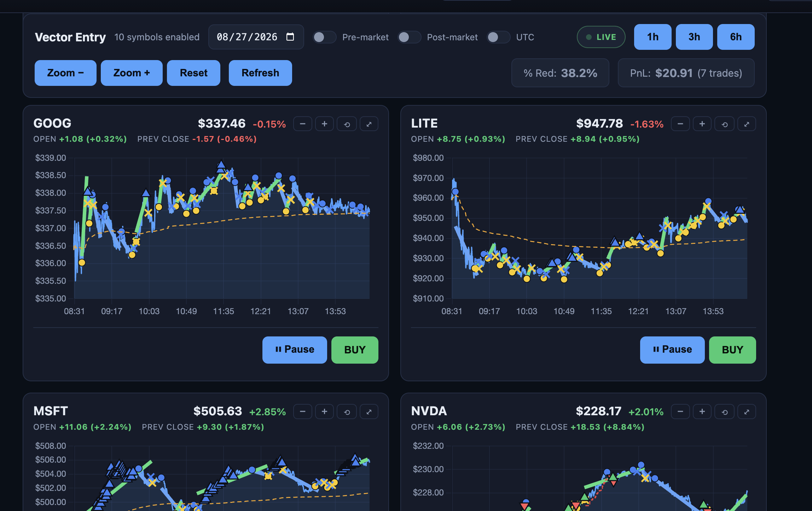Select the 6h time range
The height and width of the screenshot is (511, 812).
coord(736,37)
